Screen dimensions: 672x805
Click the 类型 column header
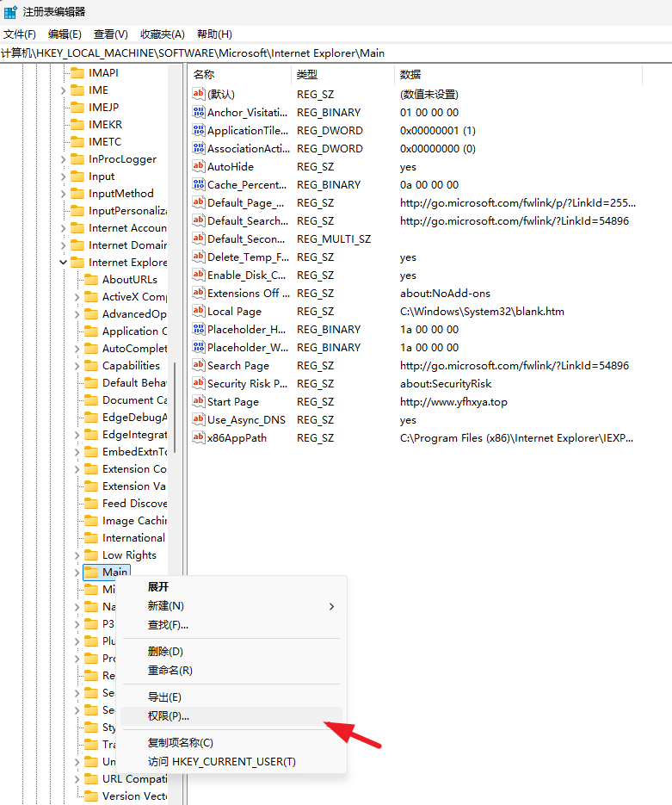pos(342,74)
